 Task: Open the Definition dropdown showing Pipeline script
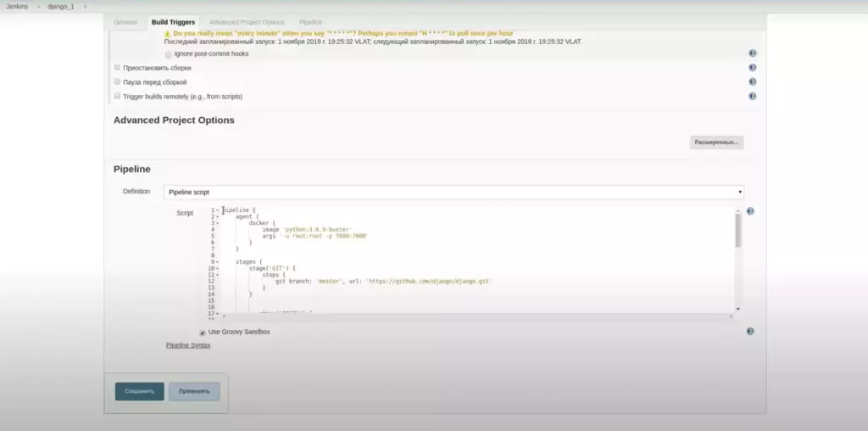click(x=454, y=193)
